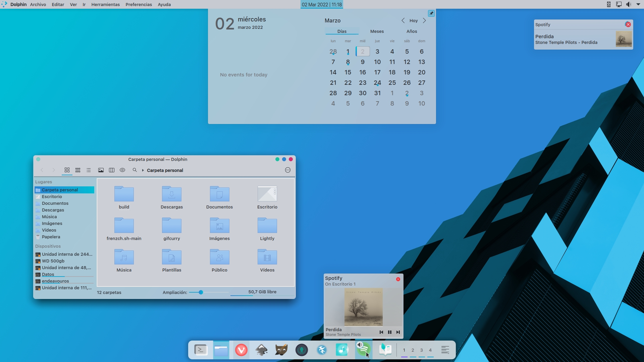Screen dimensions: 644x362
Task: Launch GitKraken from the dock
Action: click(302, 350)
